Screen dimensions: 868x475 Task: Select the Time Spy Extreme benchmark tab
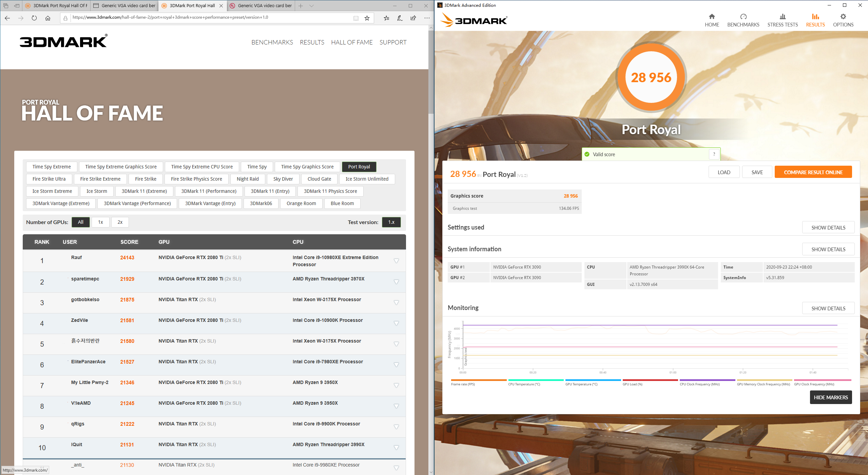[52, 167]
